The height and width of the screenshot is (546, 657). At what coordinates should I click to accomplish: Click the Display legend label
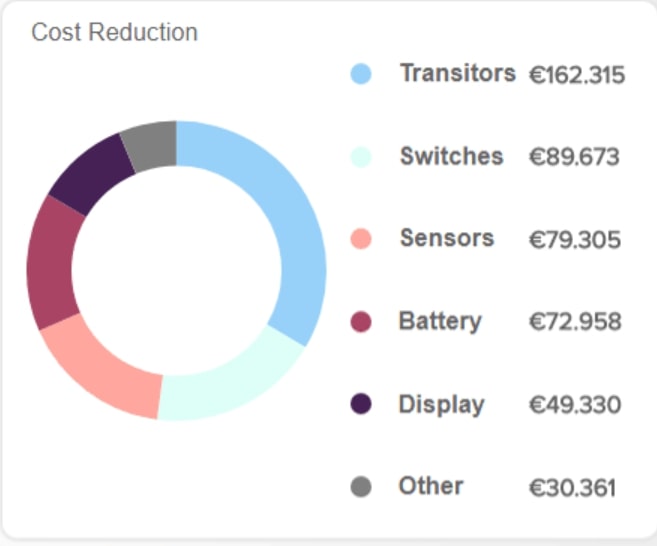441,405
